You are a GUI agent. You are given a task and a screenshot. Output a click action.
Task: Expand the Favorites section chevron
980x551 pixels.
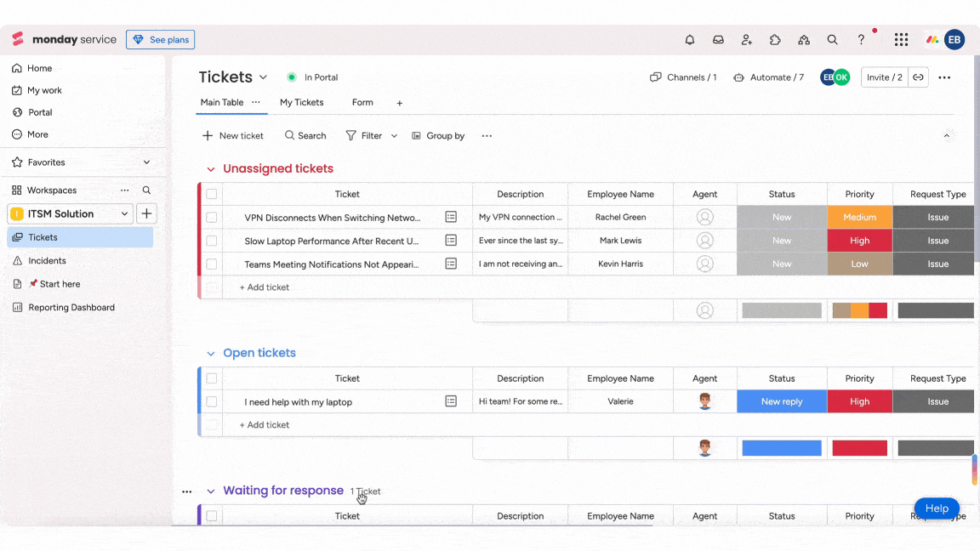point(146,162)
